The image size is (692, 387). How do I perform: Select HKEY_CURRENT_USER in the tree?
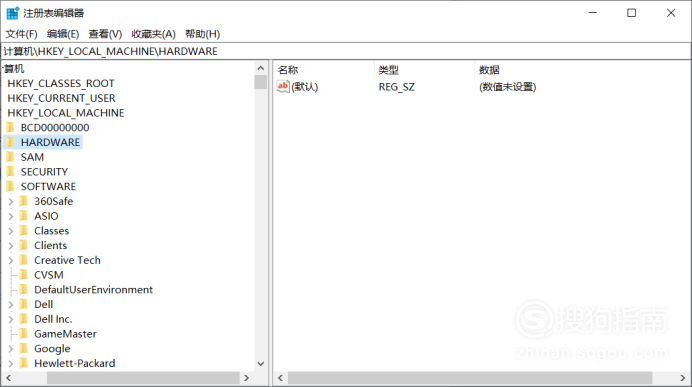(61, 98)
